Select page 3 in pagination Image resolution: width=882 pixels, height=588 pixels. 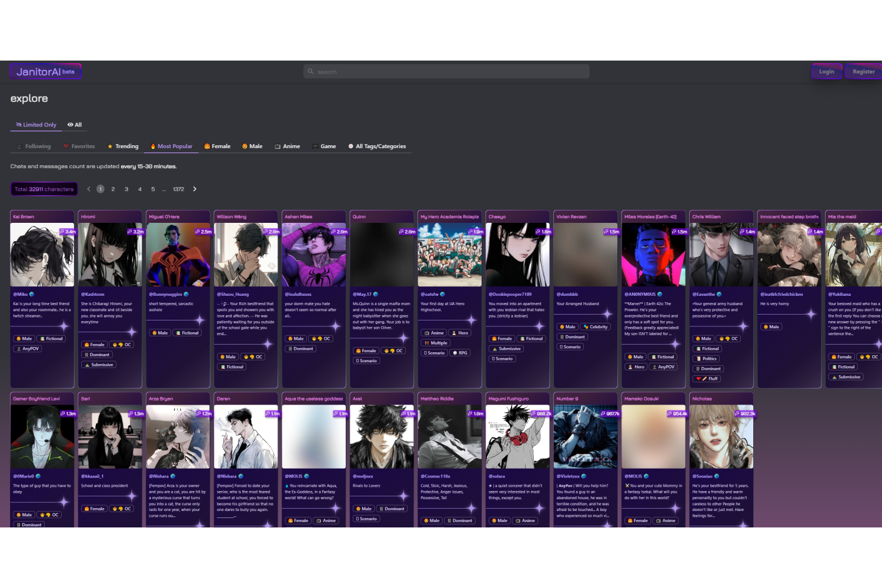pyautogui.click(x=126, y=189)
